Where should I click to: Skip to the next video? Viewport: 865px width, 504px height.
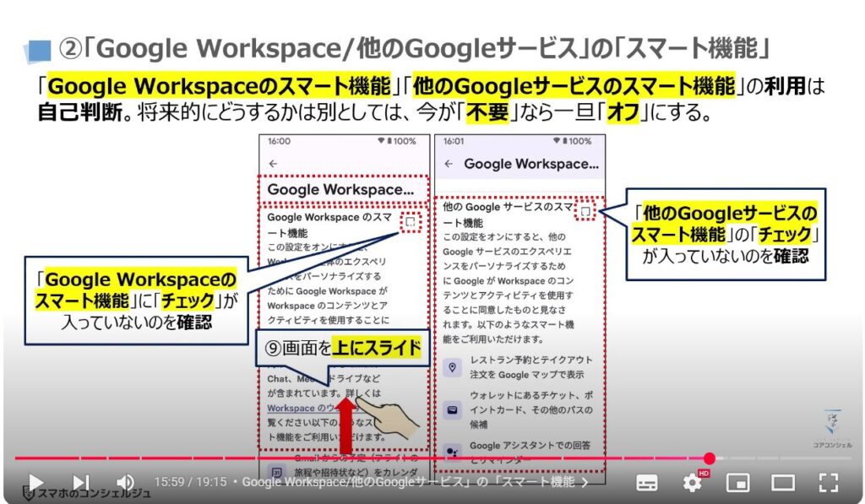click(81, 483)
